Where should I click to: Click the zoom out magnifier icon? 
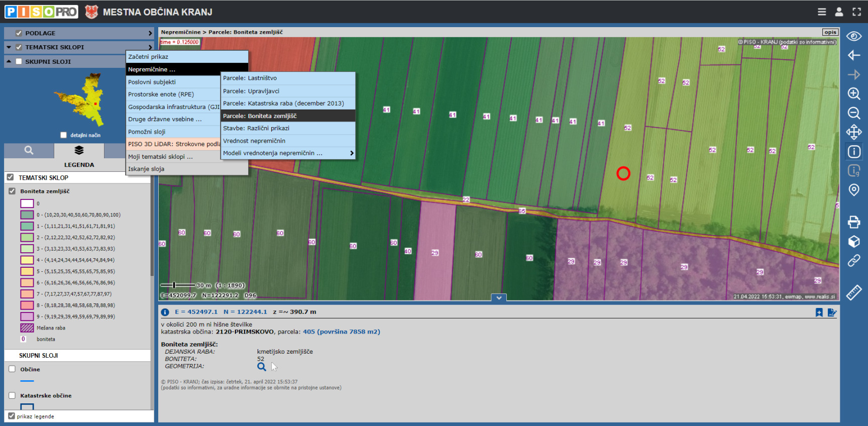(853, 113)
